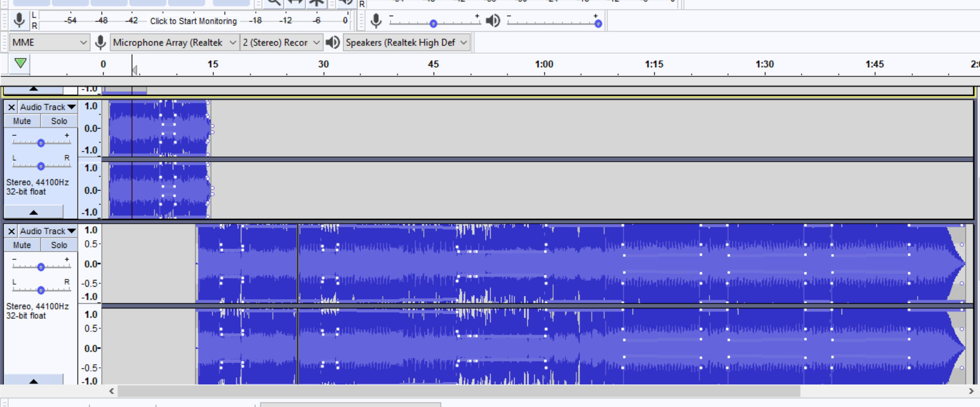Click the lower track's gain slider
This screenshot has height=407, width=980.
[x=41, y=265]
